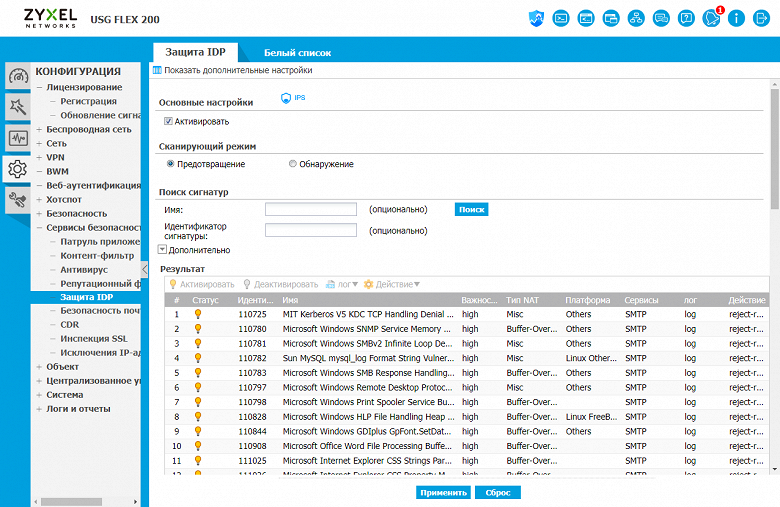
Task: Select the Предотвращение scanning mode
Action: coord(170,164)
